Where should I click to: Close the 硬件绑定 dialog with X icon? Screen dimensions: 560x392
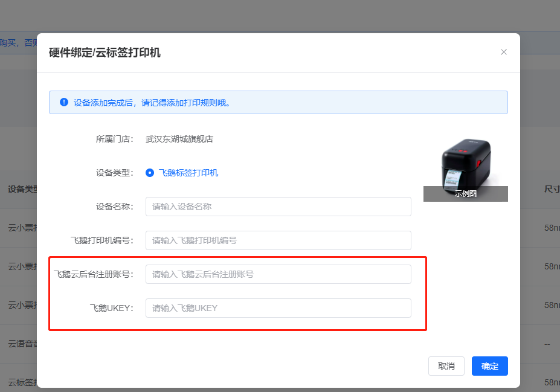(504, 52)
